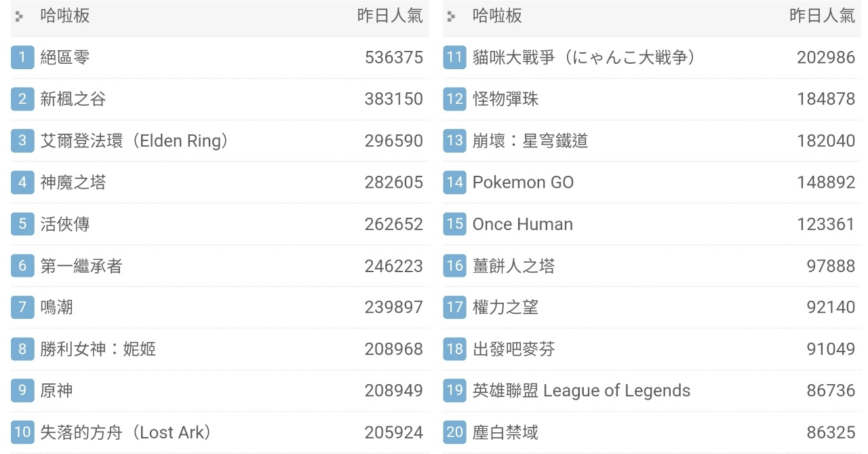Click the small icon in left 哈啦板 header
The width and height of the screenshot is (868, 454).
click(19, 16)
